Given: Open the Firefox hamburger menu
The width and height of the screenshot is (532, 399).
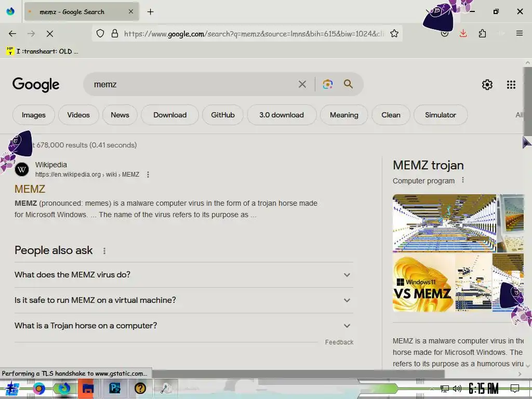Looking at the screenshot, I should tap(519, 33).
